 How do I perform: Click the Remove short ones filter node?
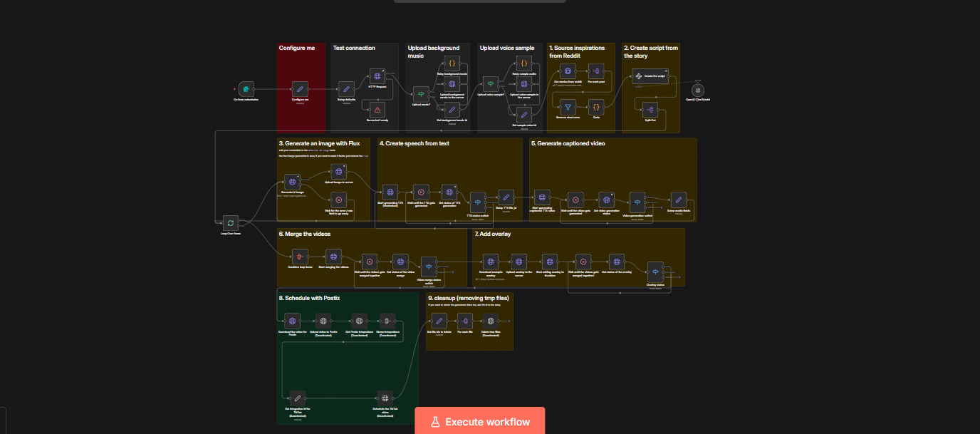567,106
